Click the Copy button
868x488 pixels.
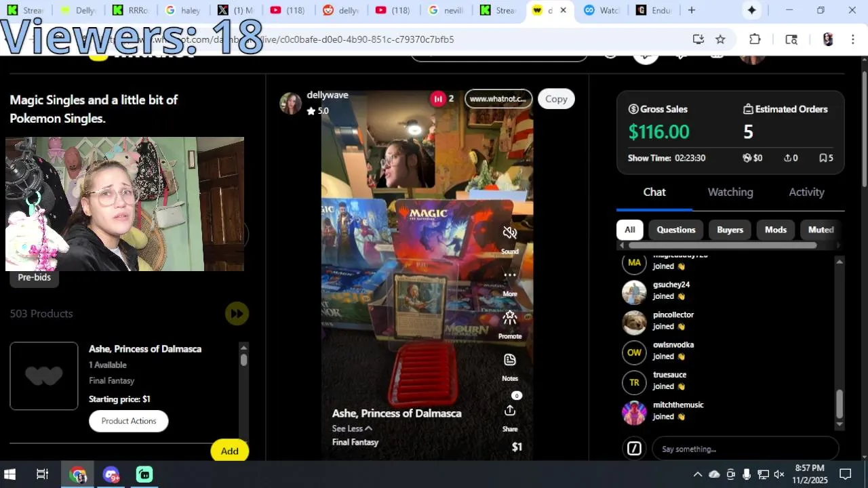coord(556,99)
